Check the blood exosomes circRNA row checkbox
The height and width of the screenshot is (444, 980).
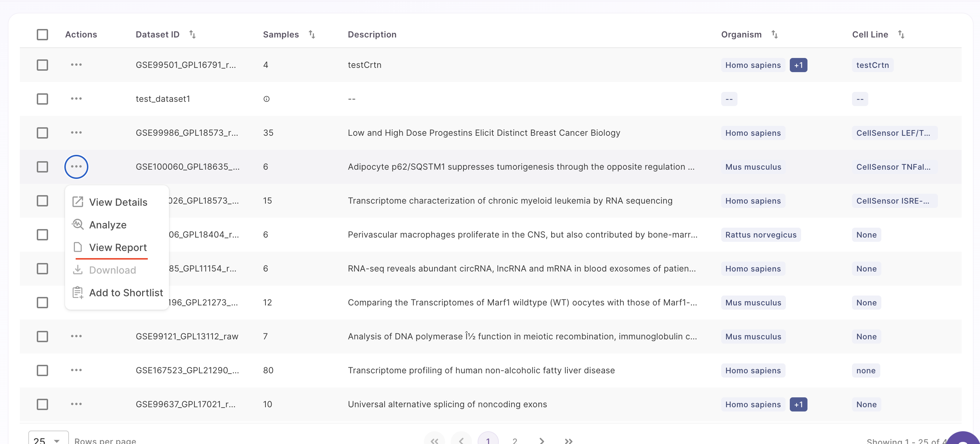point(42,269)
